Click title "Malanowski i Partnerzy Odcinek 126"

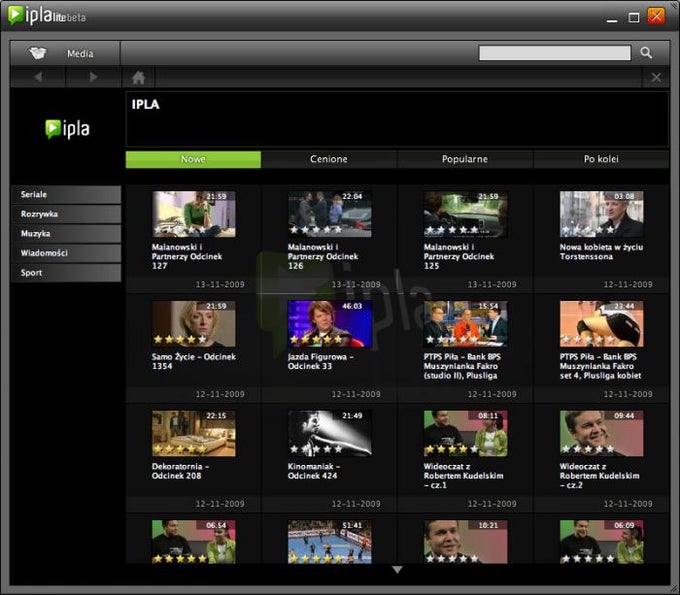(323, 256)
